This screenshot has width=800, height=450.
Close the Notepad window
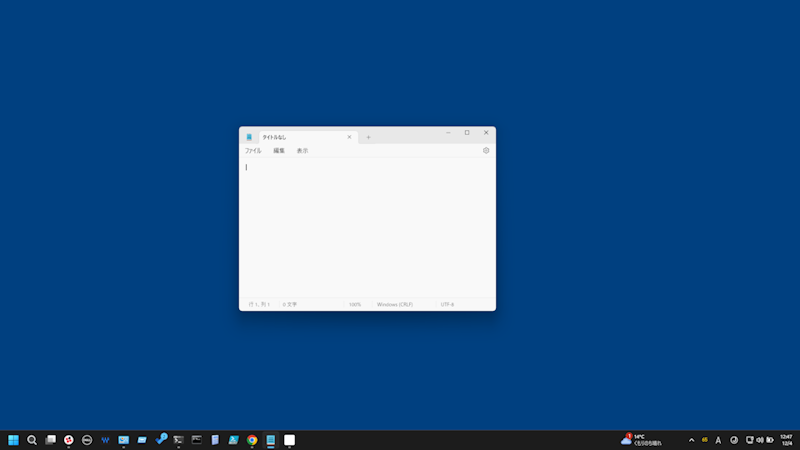[x=486, y=133]
